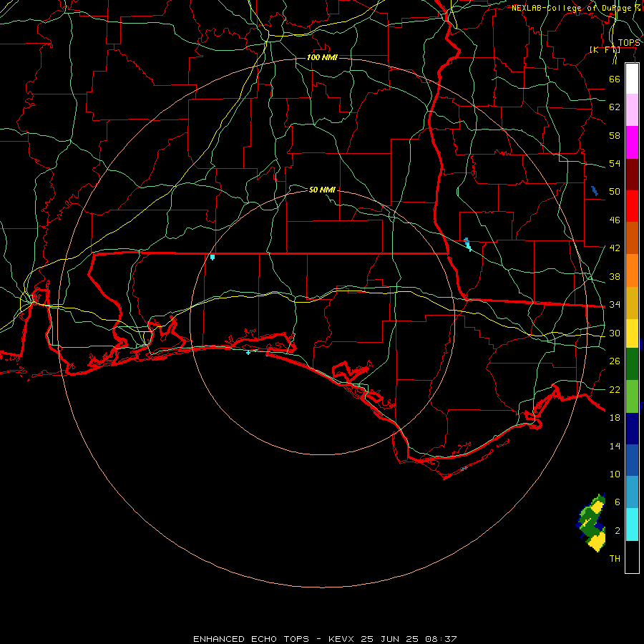Image resolution: width=644 pixels, height=644 pixels.
Task: Select the light green legend band
Action: click(632, 396)
